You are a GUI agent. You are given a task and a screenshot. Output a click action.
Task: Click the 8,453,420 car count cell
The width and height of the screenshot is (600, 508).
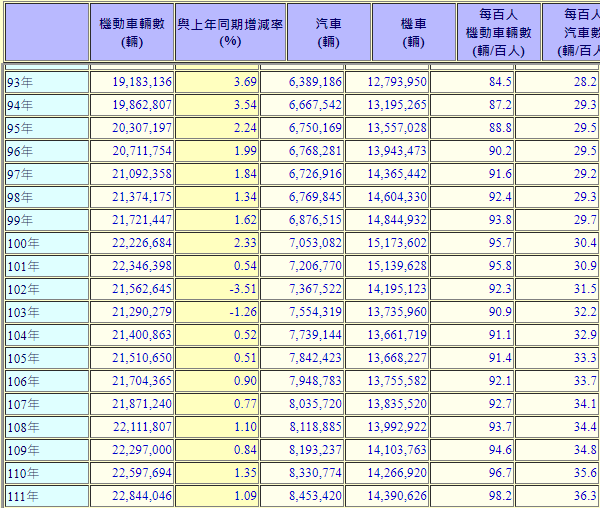coord(314,496)
